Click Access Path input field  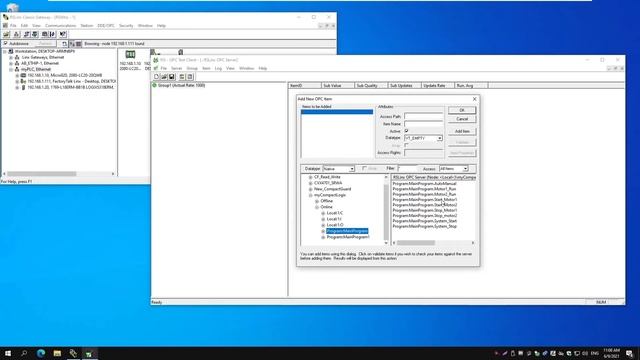point(423,116)
